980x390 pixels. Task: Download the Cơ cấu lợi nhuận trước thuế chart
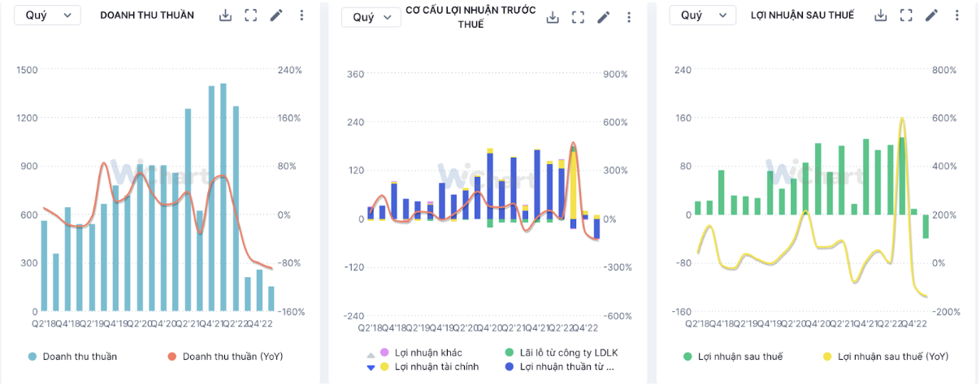coord(553,18)
